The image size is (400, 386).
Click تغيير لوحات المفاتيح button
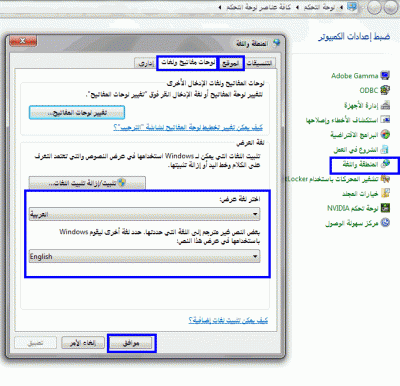point(77,113)
